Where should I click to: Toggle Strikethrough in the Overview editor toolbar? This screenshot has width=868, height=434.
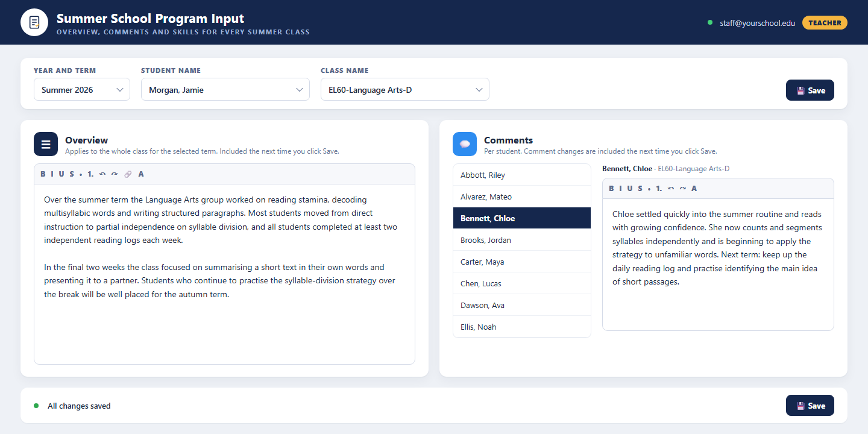[x=72, y=174]
